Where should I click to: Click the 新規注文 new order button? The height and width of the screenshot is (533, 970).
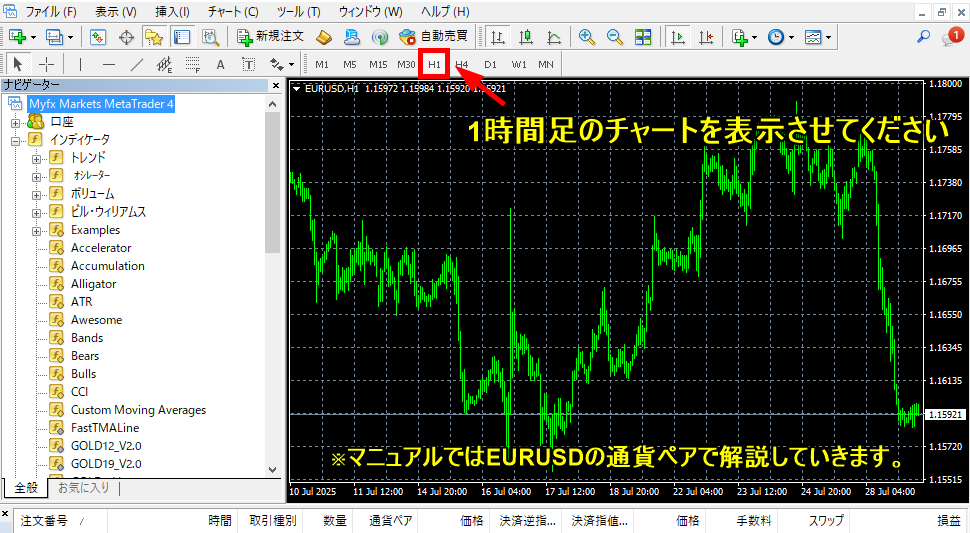point(270,37)
